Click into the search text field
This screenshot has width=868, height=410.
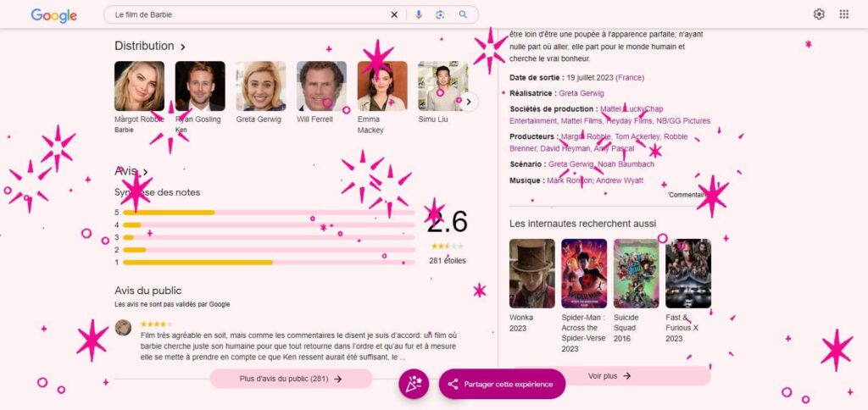[246, 14]
